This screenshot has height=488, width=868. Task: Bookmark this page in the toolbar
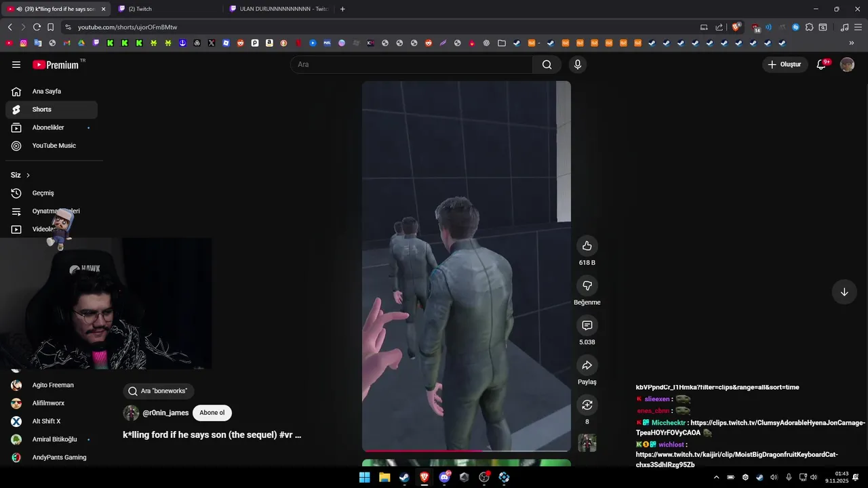tap(51, 27)
